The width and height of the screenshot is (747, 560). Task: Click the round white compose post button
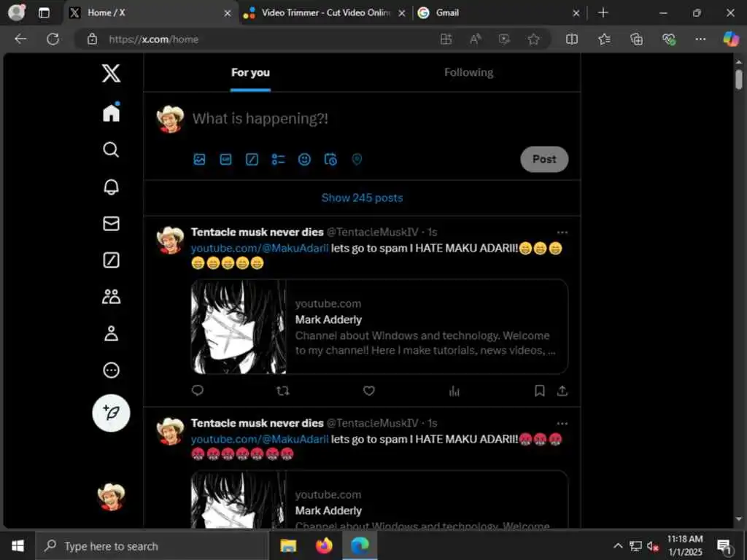point(111,413)
